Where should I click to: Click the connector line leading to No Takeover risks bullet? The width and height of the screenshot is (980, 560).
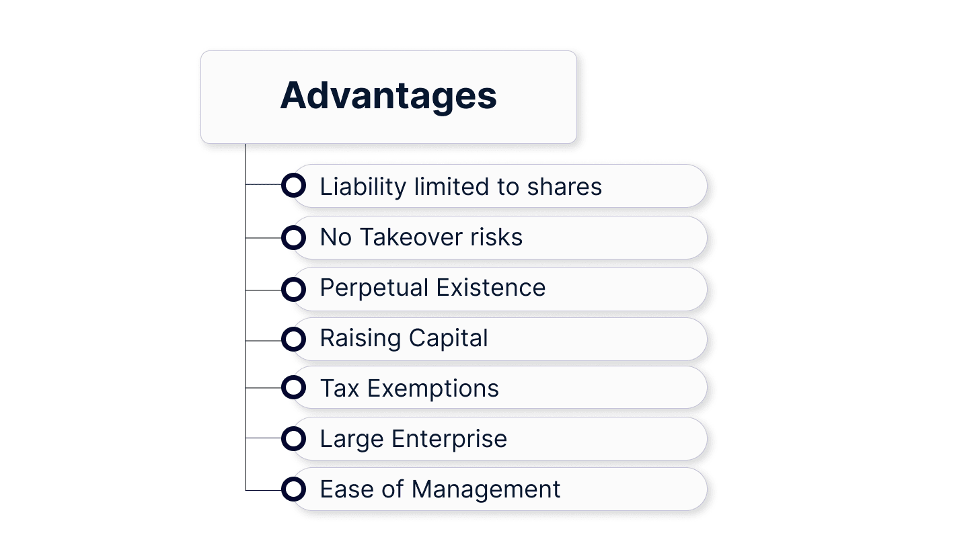263,238
